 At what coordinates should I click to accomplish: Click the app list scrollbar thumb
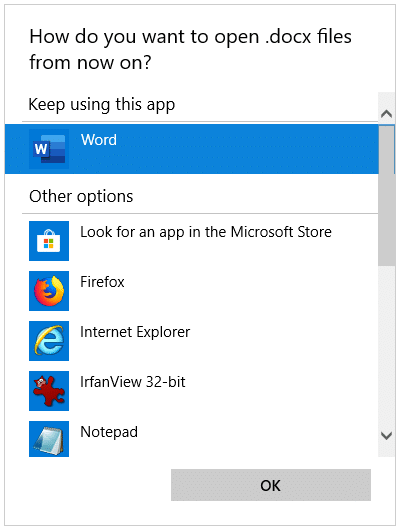tap(386, 196)
